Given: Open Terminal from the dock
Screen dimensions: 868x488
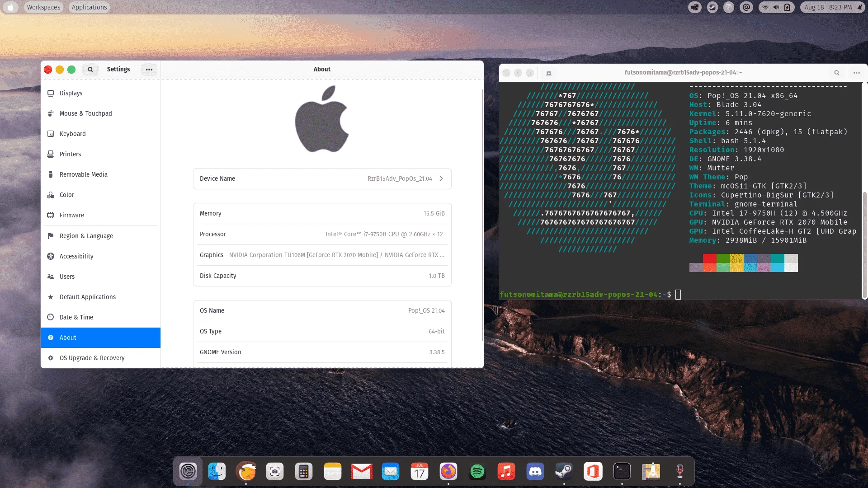Looking at the screenshot, I should [622, 472].
